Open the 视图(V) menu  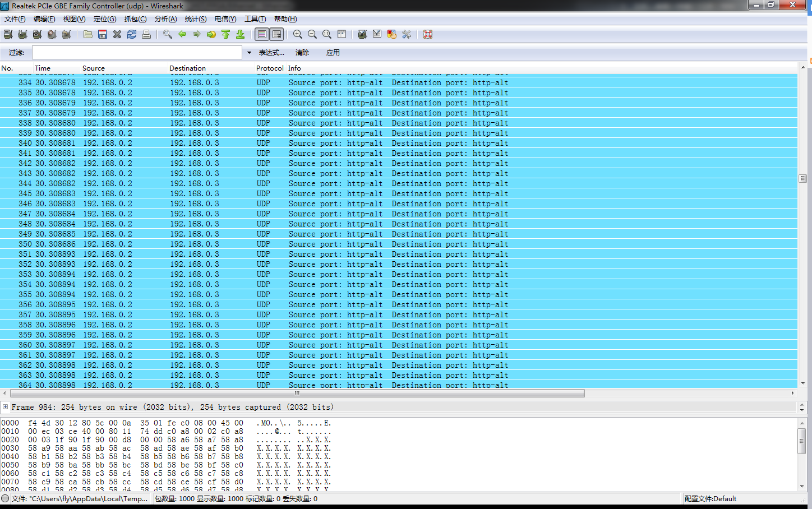coord(75,19)
